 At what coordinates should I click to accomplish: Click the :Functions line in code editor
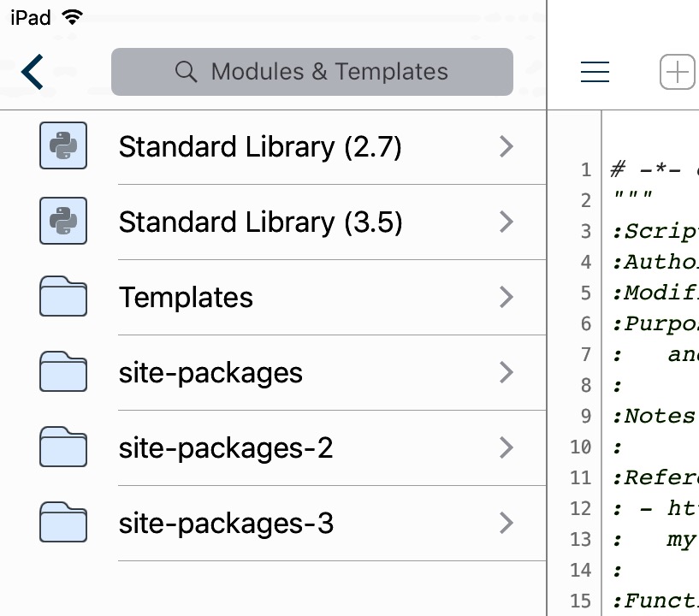pos(655,601)
